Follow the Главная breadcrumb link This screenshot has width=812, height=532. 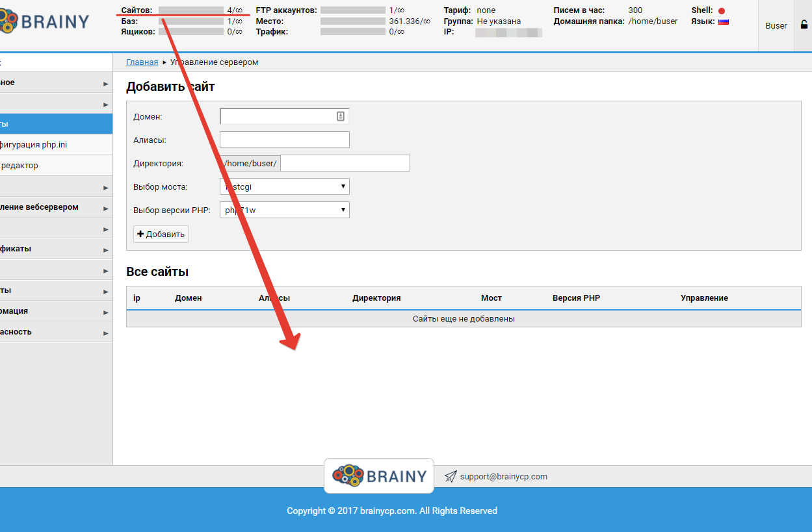coord(142,62)
